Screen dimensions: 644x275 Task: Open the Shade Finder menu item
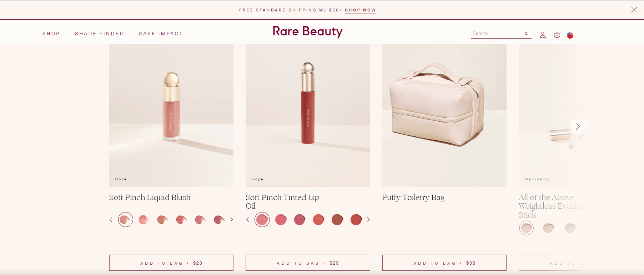pyautogui.click(x=99, y=34)
